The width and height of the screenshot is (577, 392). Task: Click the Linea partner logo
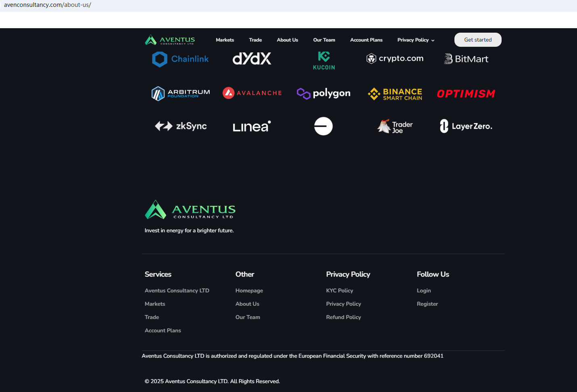[252, 126]
